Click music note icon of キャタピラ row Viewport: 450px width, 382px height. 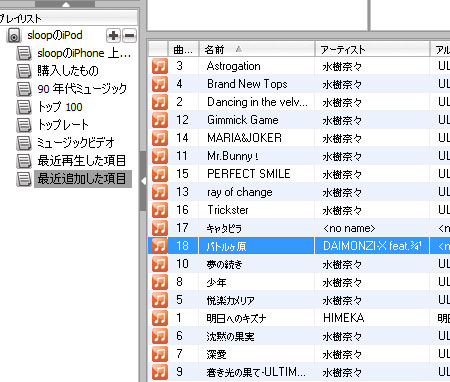[x=160, y=228]
